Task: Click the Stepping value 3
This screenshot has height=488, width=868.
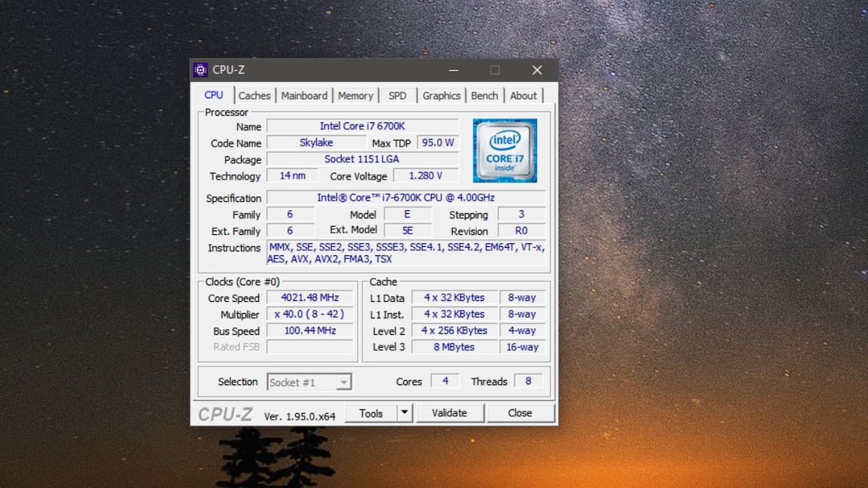Action: [521, 214]
